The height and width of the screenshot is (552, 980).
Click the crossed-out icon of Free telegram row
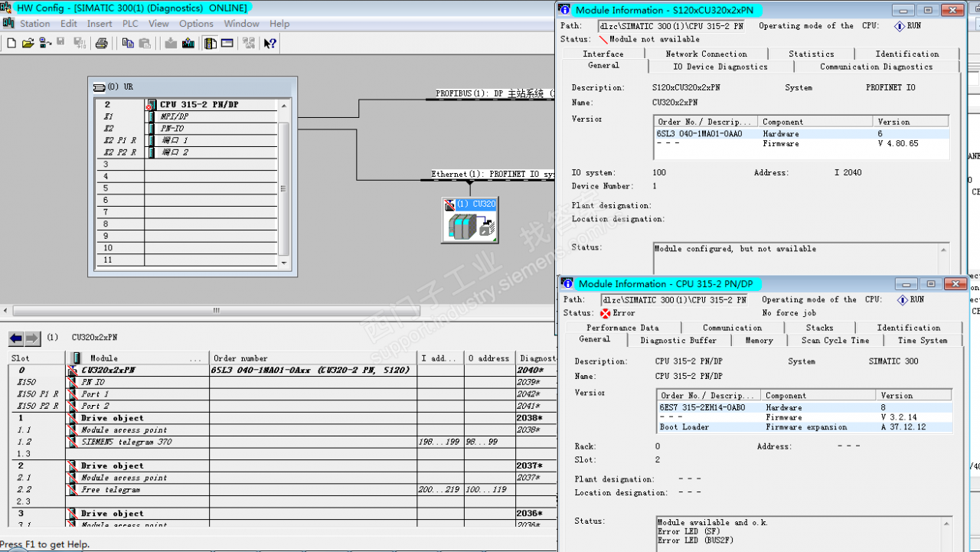pos(73,490)
